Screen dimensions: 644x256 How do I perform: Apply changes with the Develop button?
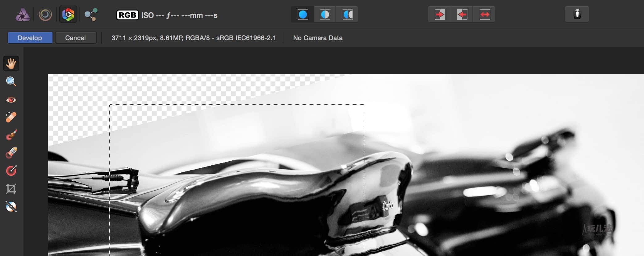[30, 38]
